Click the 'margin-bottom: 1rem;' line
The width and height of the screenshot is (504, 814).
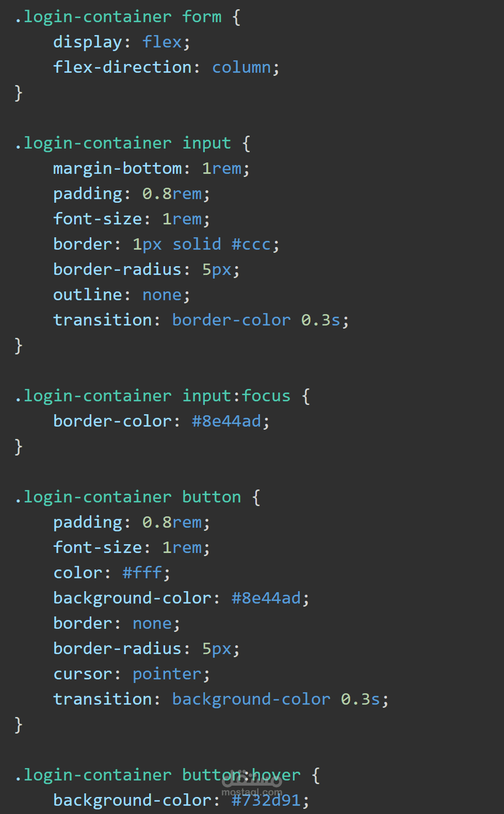click(x=151, y=169)
